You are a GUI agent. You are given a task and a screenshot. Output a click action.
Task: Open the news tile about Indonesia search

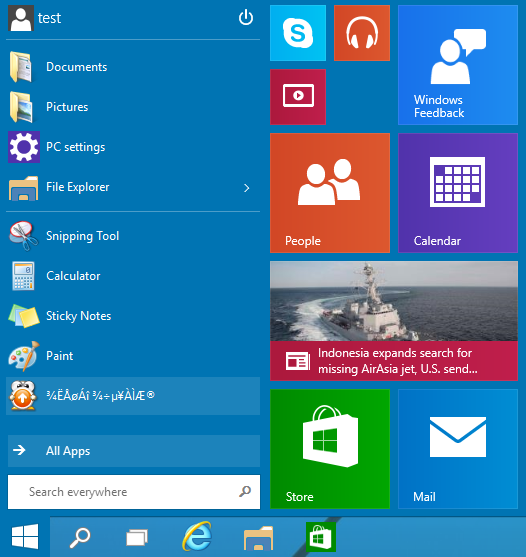[394, 321]
